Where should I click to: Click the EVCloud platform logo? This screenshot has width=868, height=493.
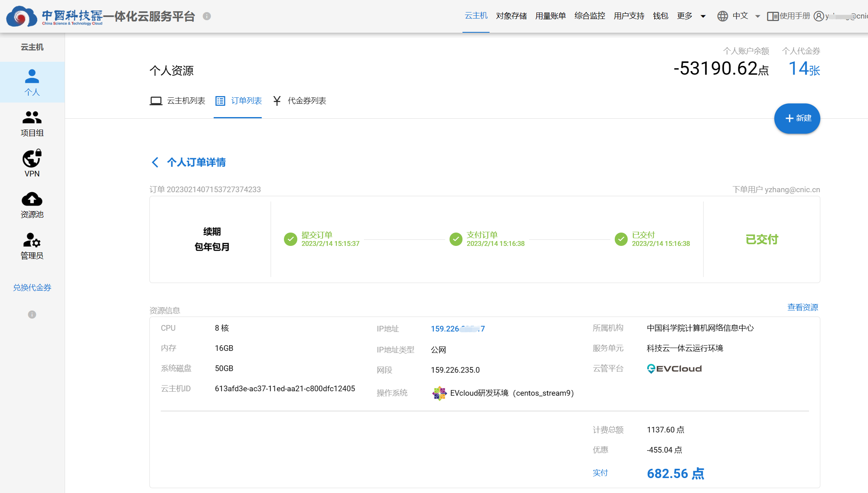pos(674,369)
